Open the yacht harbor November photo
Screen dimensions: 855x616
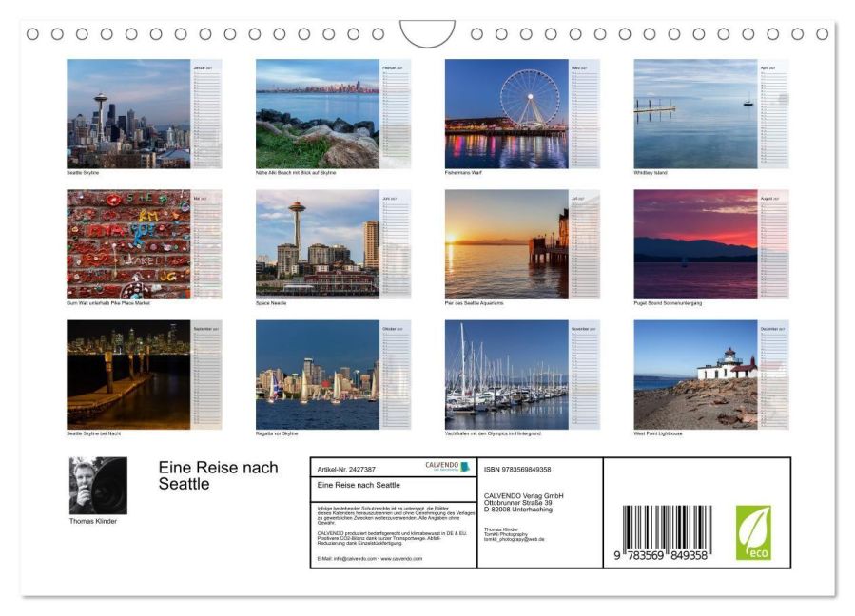(x=507, y=375)
